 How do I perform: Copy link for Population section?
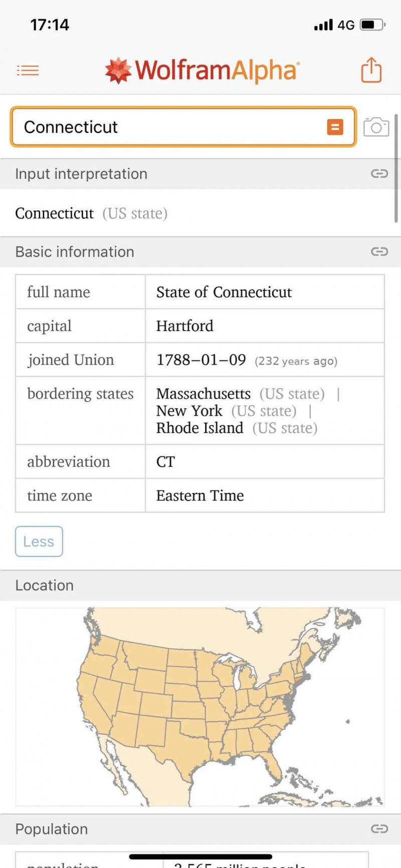379,829
